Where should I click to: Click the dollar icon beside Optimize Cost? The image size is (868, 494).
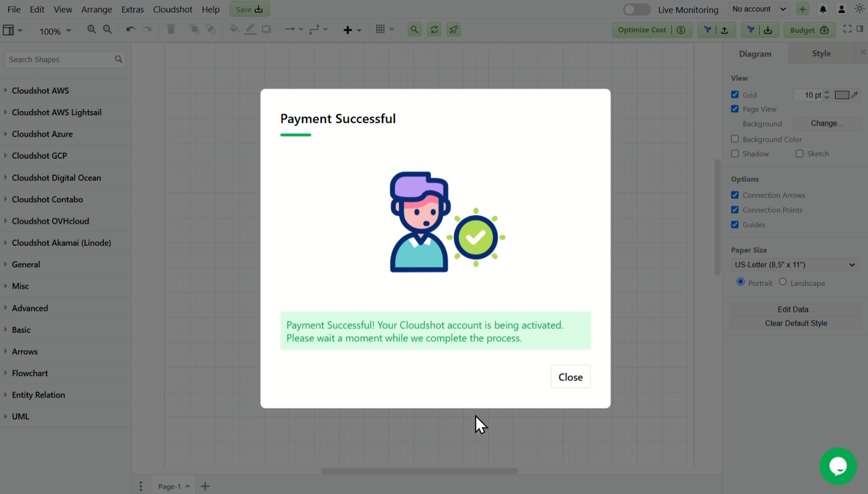point(681,30)
